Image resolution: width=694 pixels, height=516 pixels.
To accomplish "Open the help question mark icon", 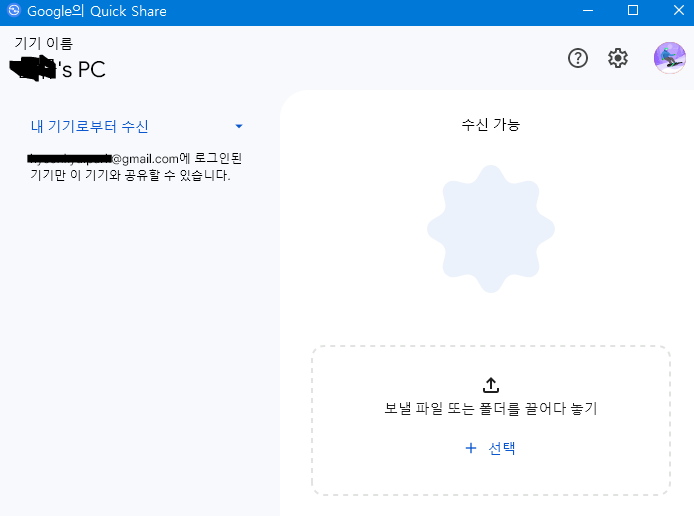I will tap(578, 58).
